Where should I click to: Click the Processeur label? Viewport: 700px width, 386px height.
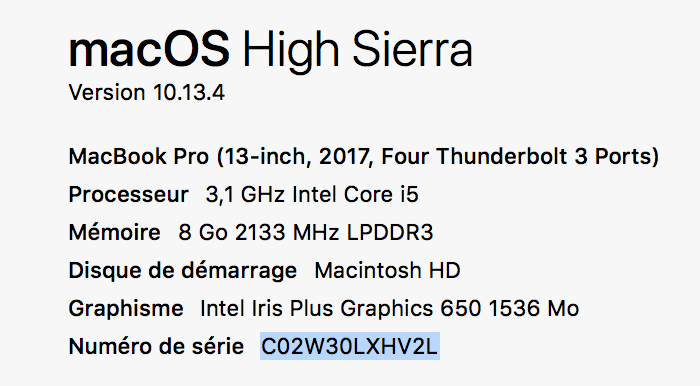(x=129, y=195)
